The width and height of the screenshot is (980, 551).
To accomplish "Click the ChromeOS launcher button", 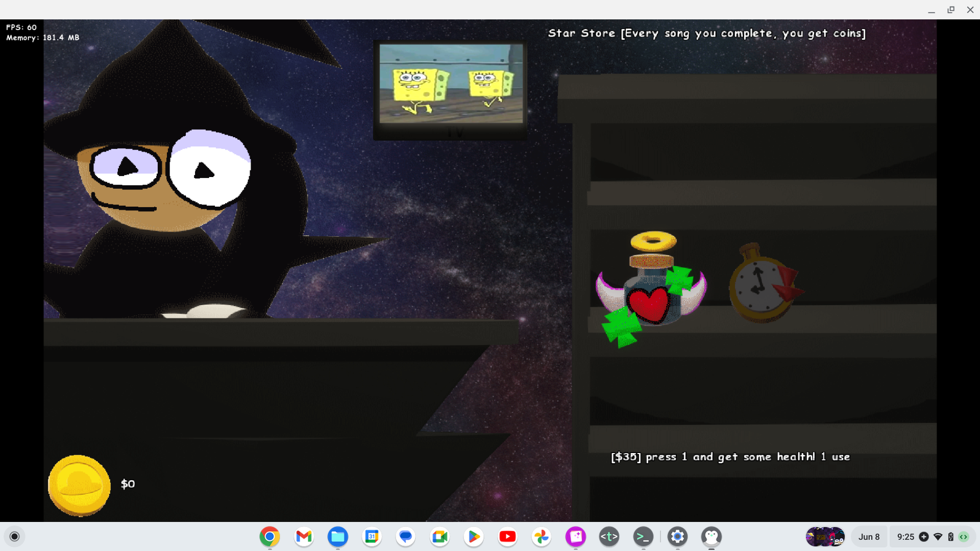I will pyautogui.click(x=15, y=537).
